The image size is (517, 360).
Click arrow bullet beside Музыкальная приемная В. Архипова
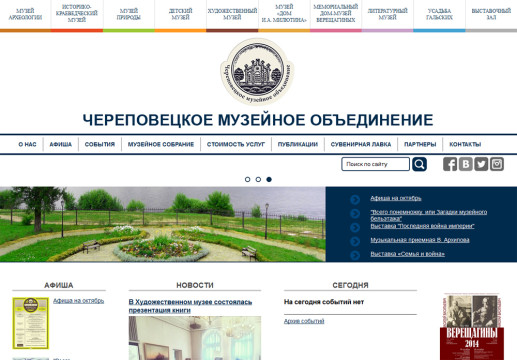355,241
